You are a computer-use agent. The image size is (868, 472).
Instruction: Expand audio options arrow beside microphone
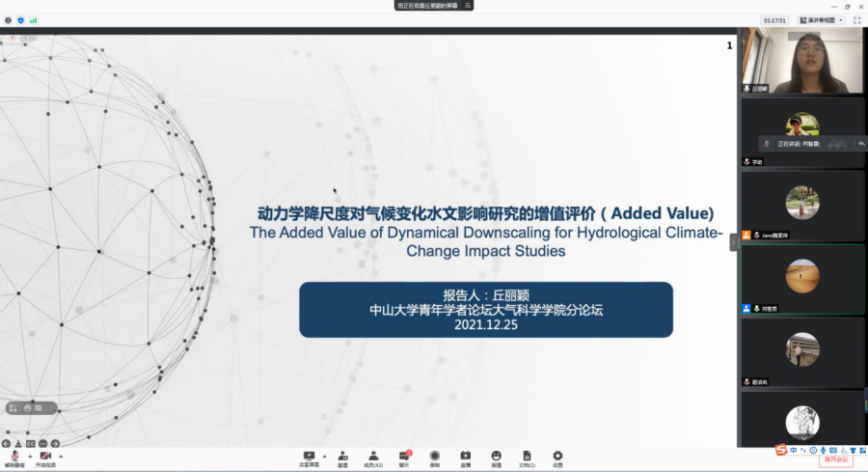click(x=29, y=455)
